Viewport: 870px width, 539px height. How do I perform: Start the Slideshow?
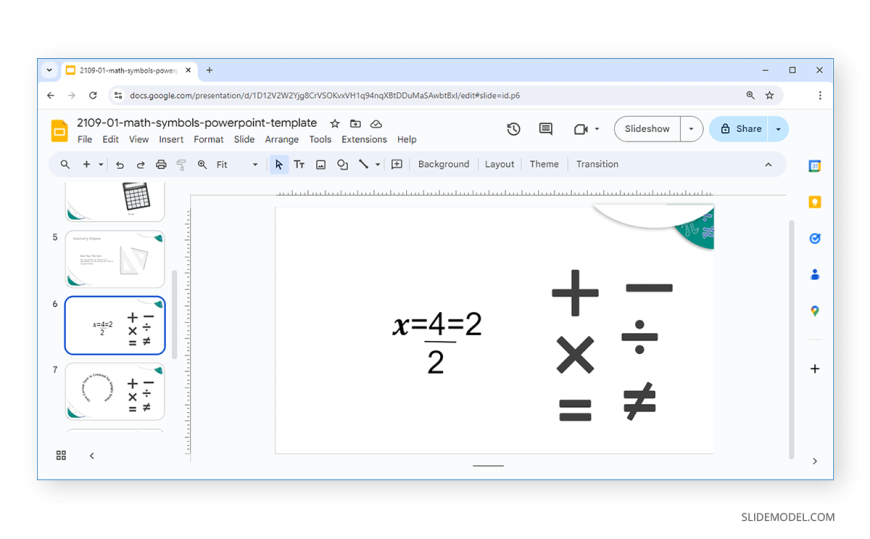pyautogui.click(x=647, y=129)
